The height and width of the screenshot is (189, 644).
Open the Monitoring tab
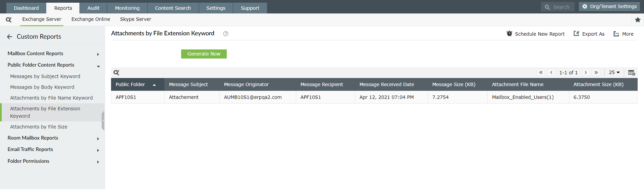(x=127, y=8)
